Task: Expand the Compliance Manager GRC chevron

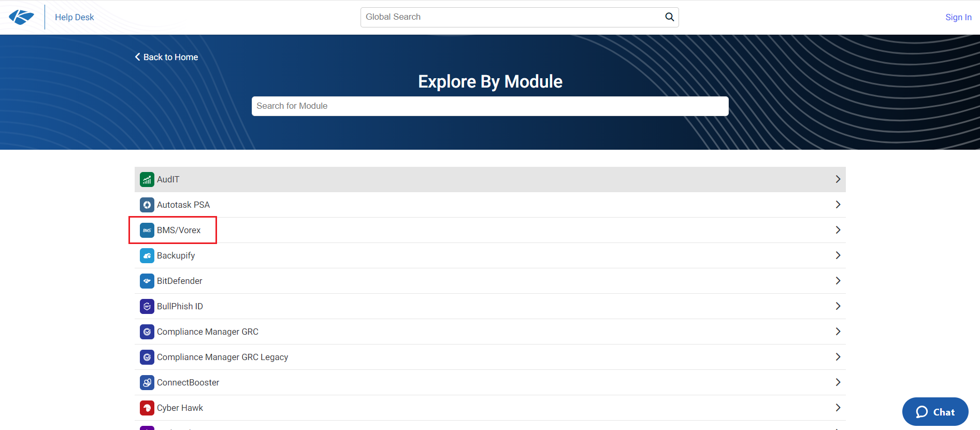Action: [838, 332]
